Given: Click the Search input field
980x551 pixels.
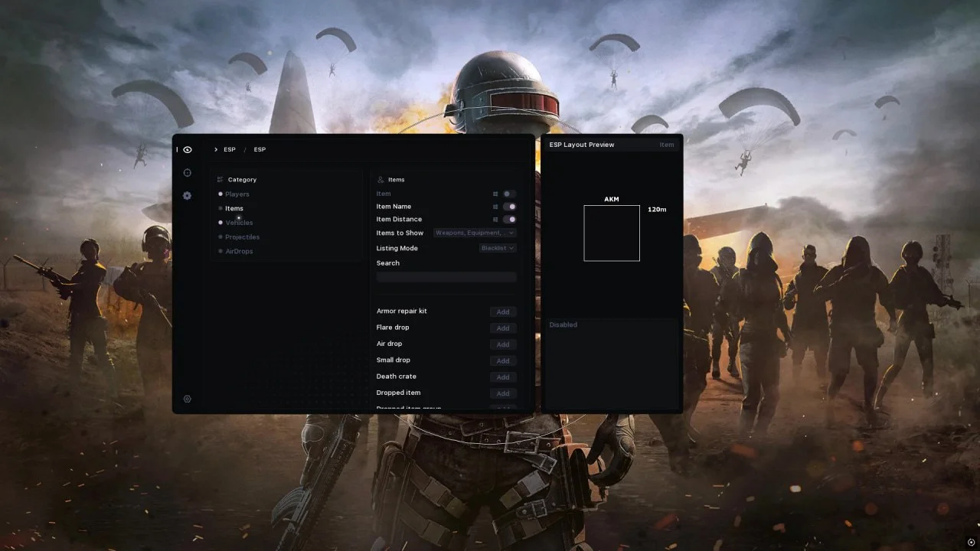Looking at the screenshot, I should point(446,277).
